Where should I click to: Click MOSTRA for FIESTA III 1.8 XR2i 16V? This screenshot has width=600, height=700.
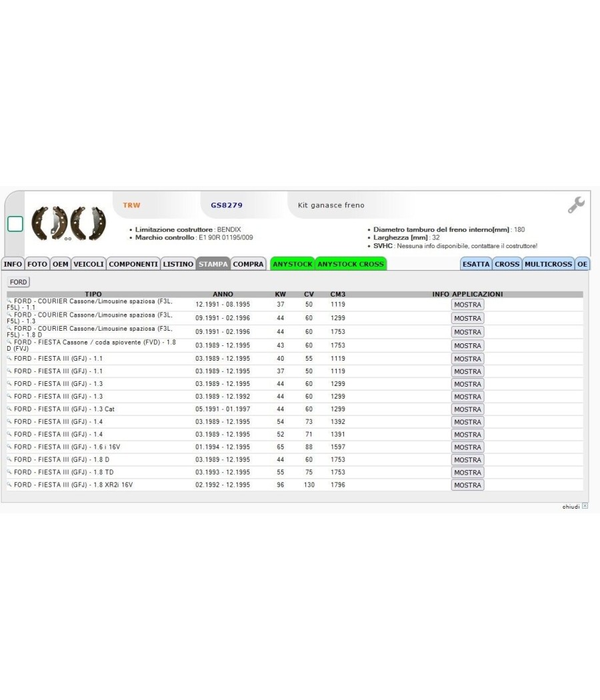(467, 485)
